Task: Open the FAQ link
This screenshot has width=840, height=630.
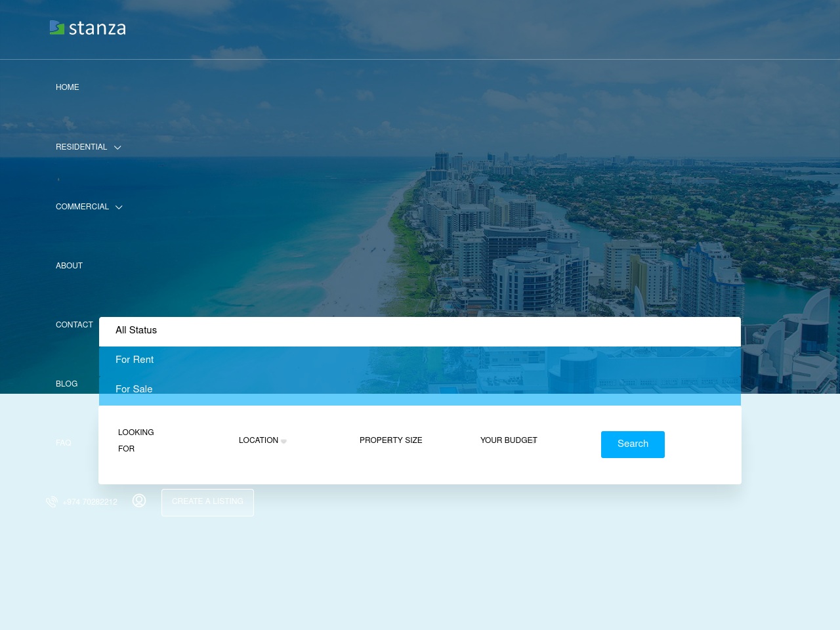Action: point(64,443)
